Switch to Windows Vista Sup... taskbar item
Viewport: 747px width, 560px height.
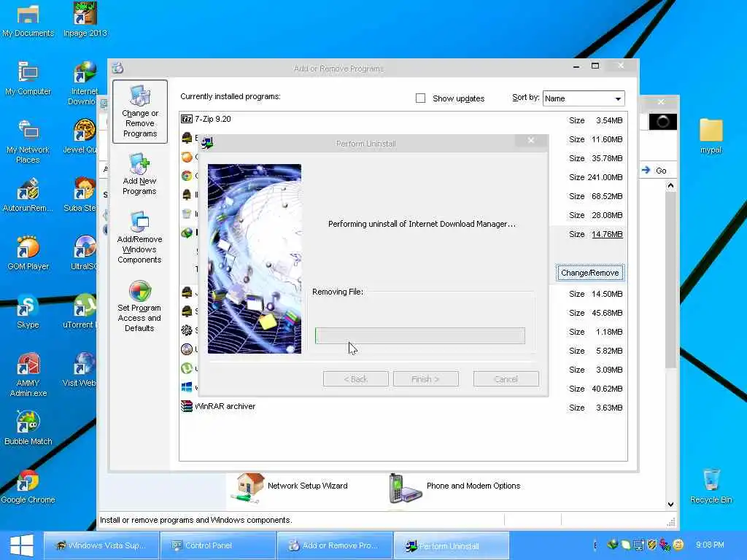(x=101, y=545)
